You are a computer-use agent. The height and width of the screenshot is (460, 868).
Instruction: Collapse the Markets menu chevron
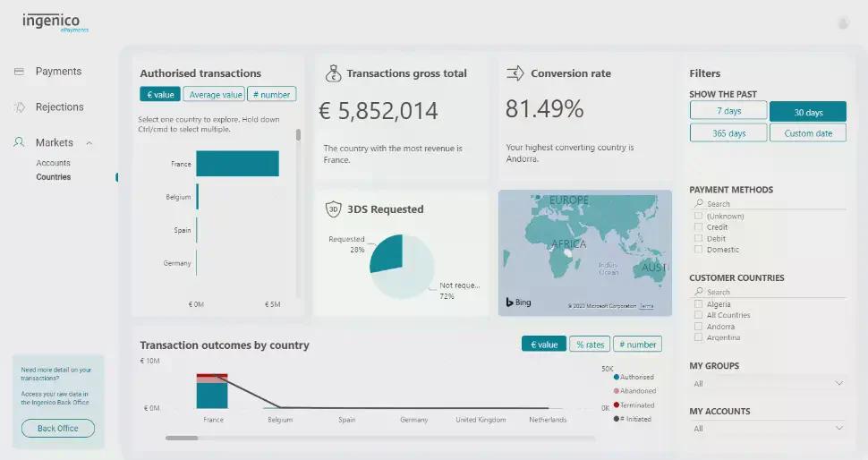pos(89,143)
